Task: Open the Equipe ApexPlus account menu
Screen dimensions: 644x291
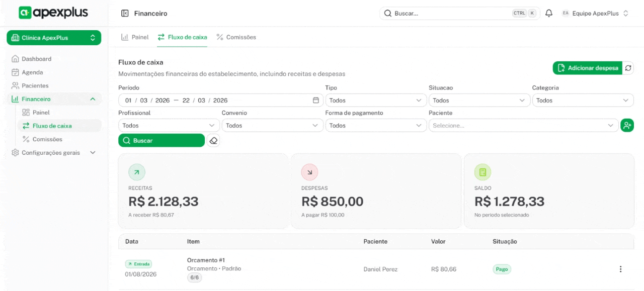Action: coord(595,14)
